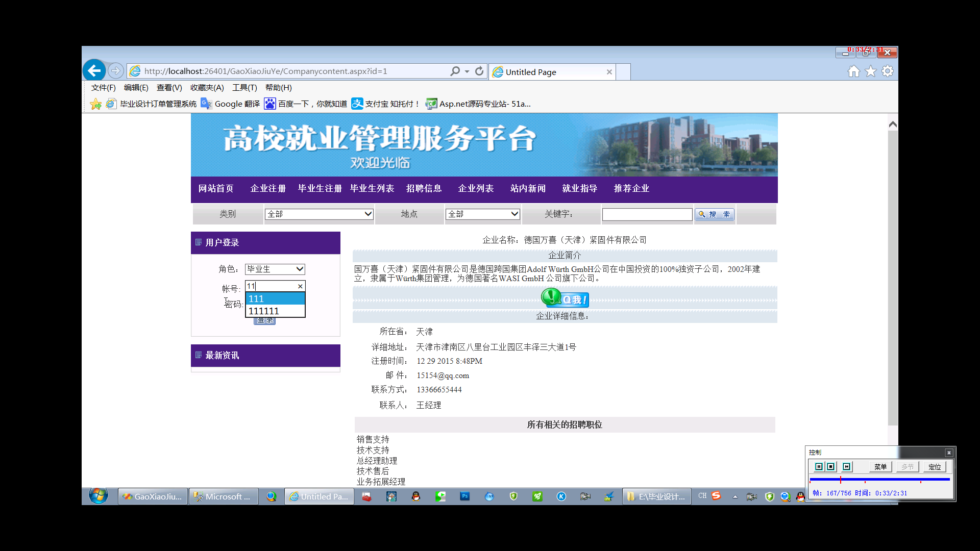Close the control panel window
Screen dimensions: 980x551
click(x=949, y=453)
